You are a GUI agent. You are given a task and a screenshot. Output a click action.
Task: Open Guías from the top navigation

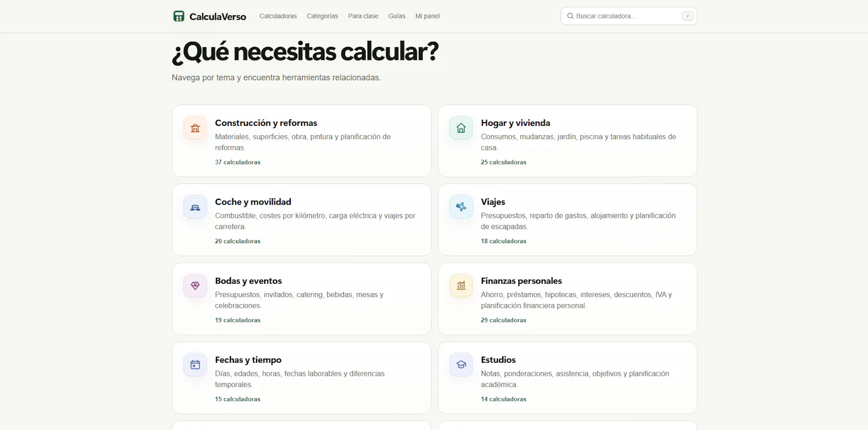(x=397, y=16)
